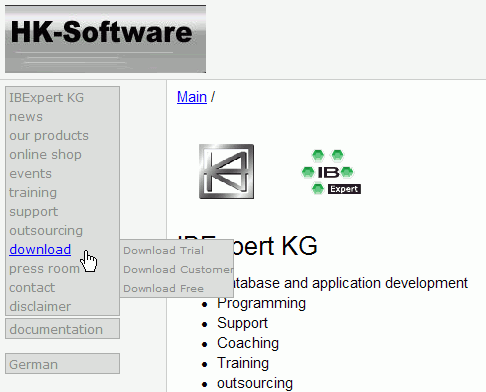
Task: Select events in the sidebar menu
Action: click(x=30, y=174)
